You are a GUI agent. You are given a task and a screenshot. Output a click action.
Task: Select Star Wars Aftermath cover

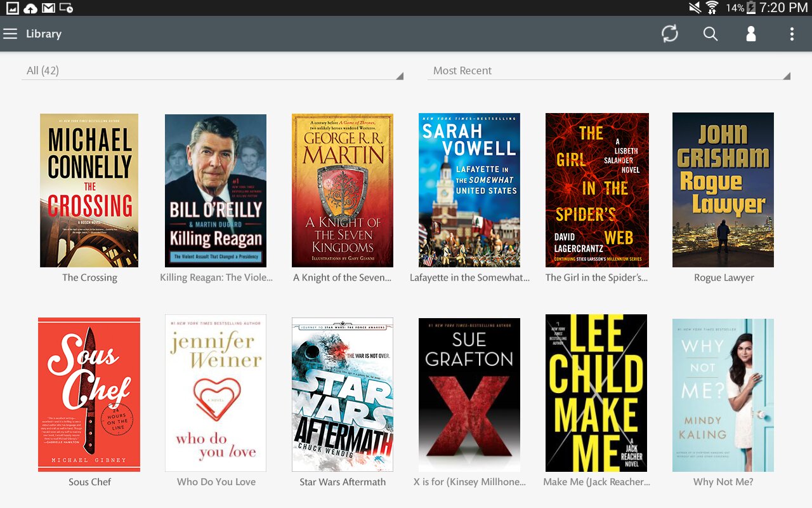tap(343, 394)
